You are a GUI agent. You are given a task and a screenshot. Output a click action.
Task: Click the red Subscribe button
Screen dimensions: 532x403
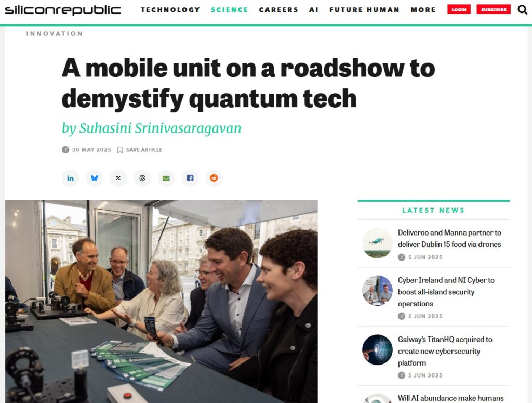point(494,9)
